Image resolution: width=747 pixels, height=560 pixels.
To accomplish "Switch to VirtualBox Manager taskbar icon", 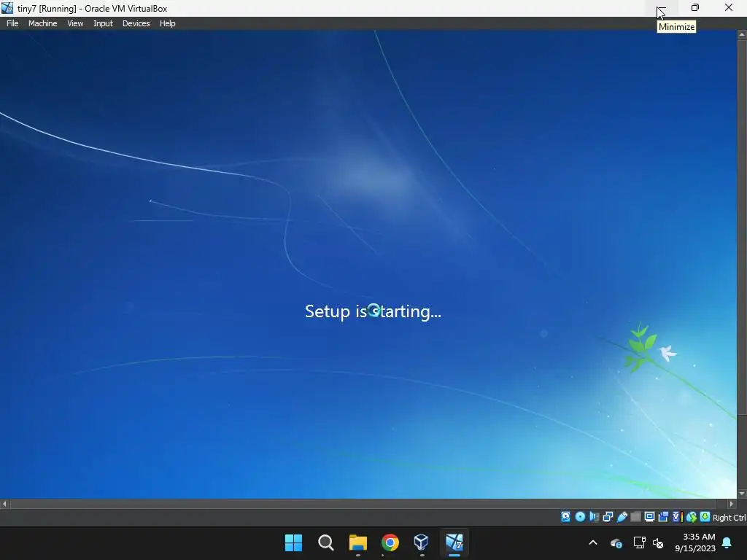I will [x=422, y=542].
